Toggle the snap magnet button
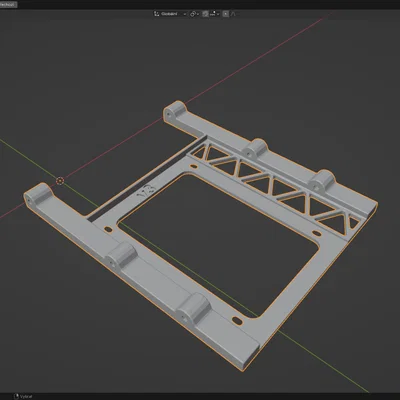The image size is (400, 400). tap(205, 14)
